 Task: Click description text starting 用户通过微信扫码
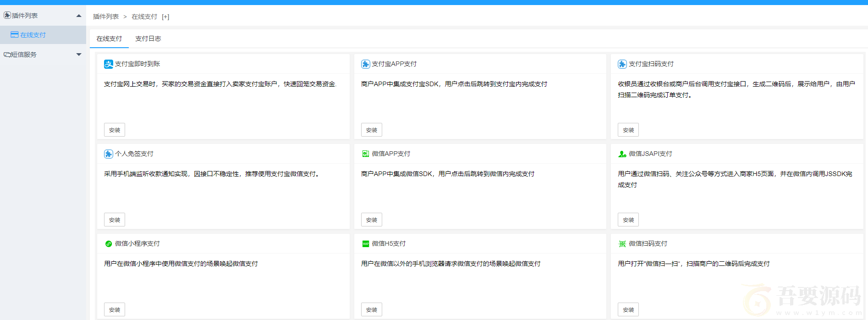click(735, 179)
